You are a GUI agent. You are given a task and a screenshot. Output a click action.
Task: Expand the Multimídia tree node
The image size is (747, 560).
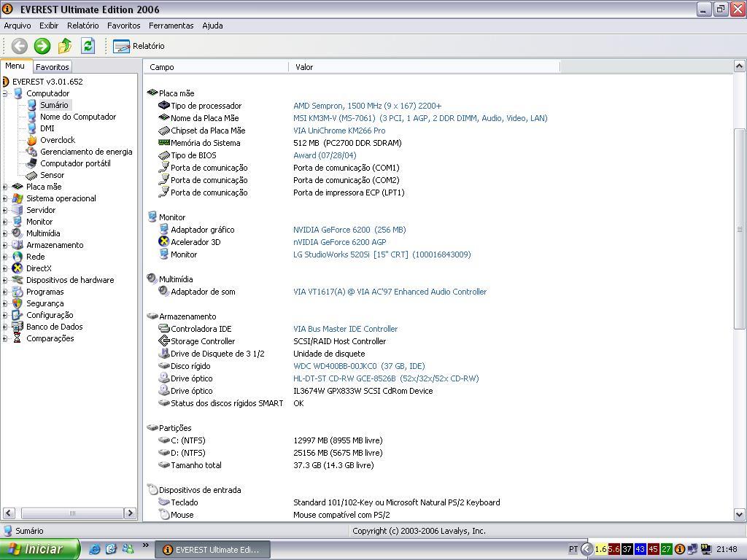click(5, 234)
